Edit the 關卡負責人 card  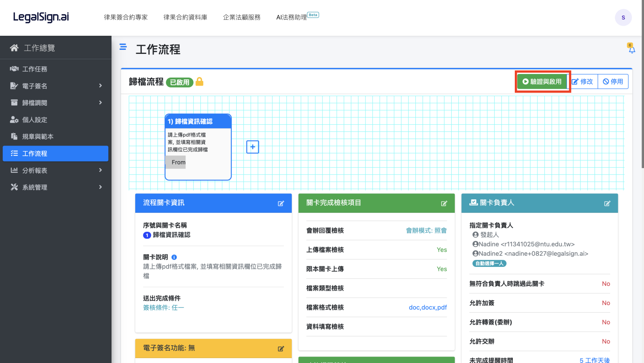pos(607,203)
